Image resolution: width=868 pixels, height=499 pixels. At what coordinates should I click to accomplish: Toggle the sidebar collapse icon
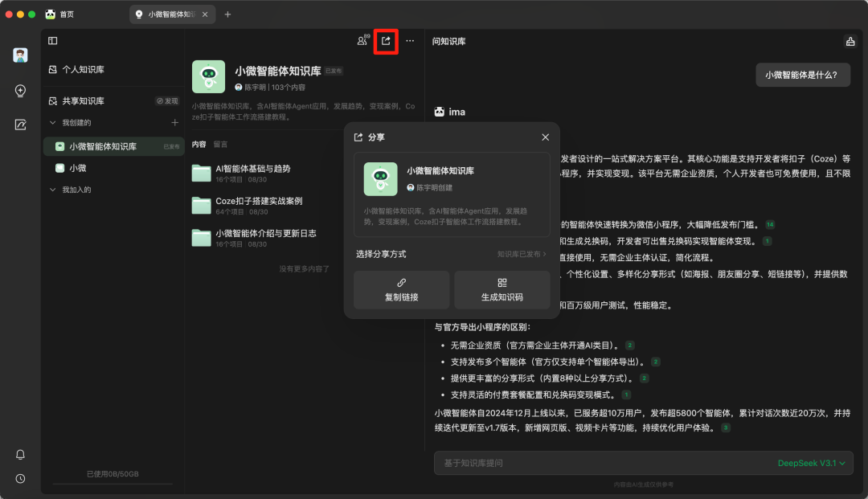click(53, 41)
